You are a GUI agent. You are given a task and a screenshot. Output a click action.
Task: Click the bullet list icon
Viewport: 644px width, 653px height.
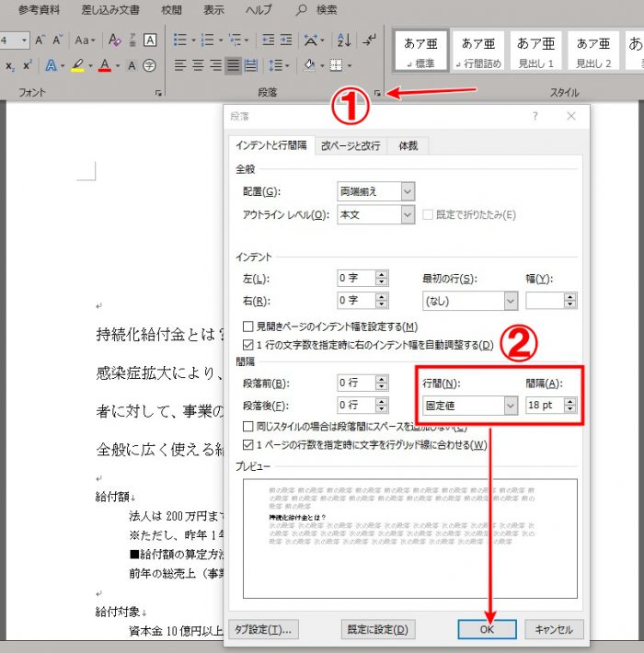coord(180,40)
